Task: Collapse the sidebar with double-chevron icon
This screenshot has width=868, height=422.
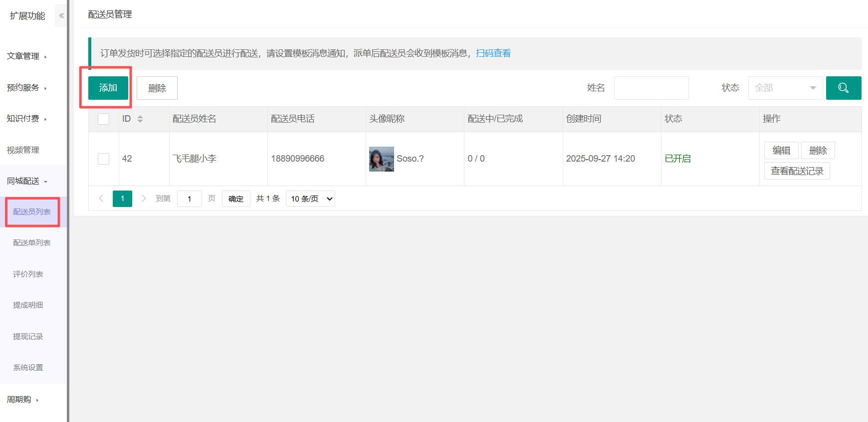Action: pos(61,15)
